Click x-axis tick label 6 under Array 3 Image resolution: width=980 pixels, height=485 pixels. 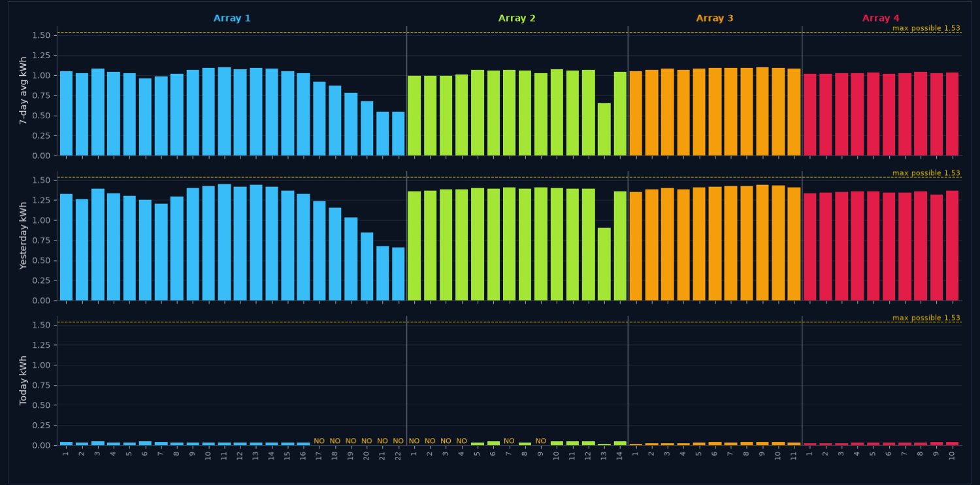(715, 453)
